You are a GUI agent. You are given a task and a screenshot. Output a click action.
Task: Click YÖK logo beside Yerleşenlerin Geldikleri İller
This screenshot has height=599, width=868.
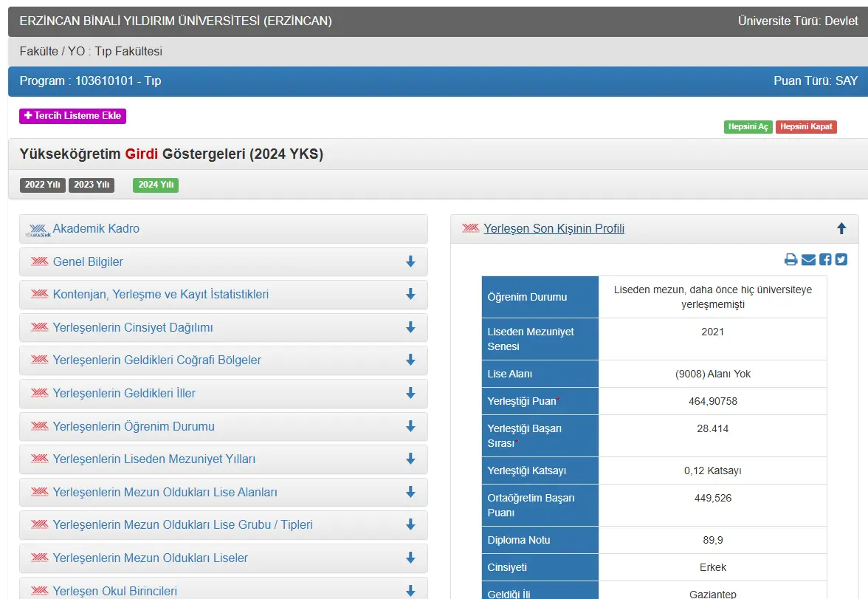pos(39,393)
